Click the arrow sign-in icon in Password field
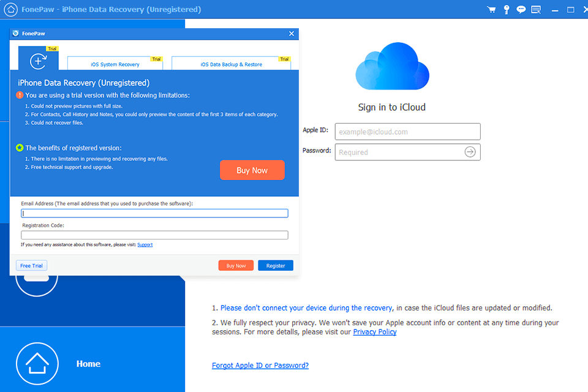Image resolution: width=588 pixels, height=392 pixels. [470, 152]
